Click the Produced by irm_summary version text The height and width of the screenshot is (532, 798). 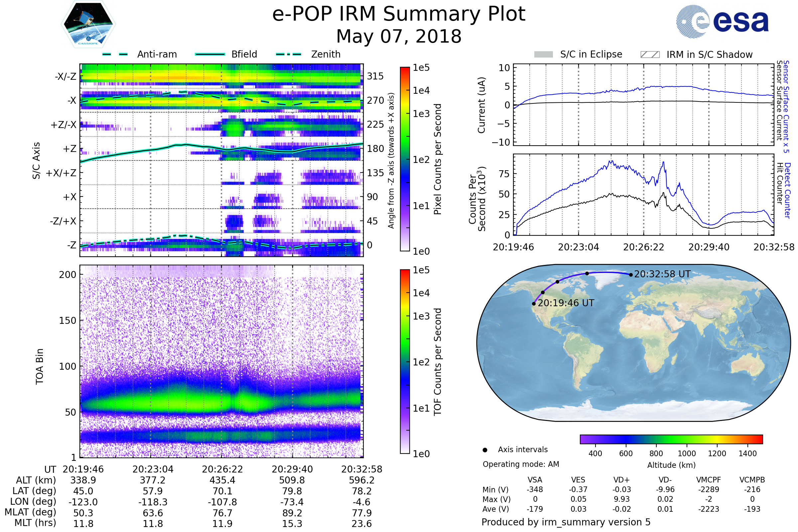tap(566, 522)
